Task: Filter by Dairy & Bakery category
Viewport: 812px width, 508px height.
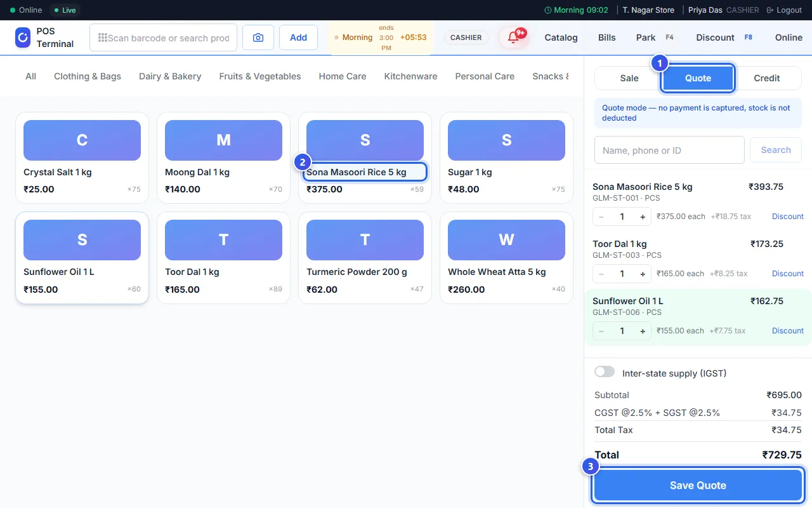Action: (x=170, y=76)
